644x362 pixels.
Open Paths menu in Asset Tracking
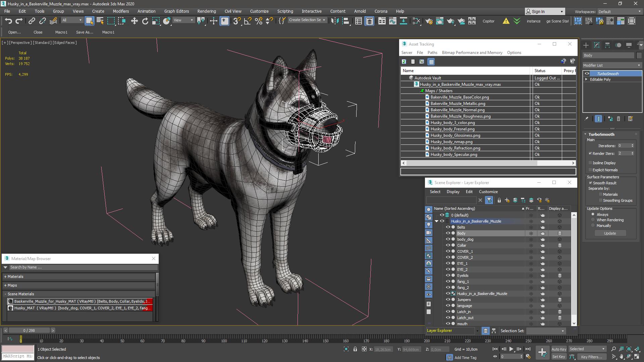coord(432,53)
